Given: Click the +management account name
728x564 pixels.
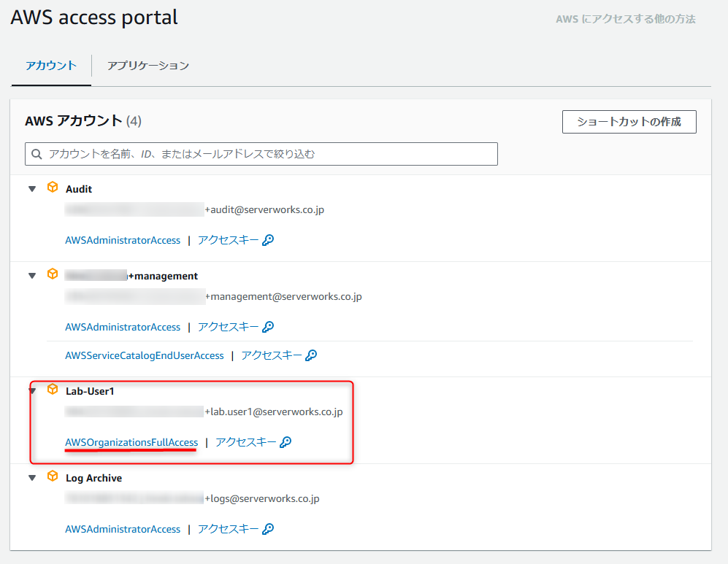Looking at the screenshot, I should coord(131,276).
